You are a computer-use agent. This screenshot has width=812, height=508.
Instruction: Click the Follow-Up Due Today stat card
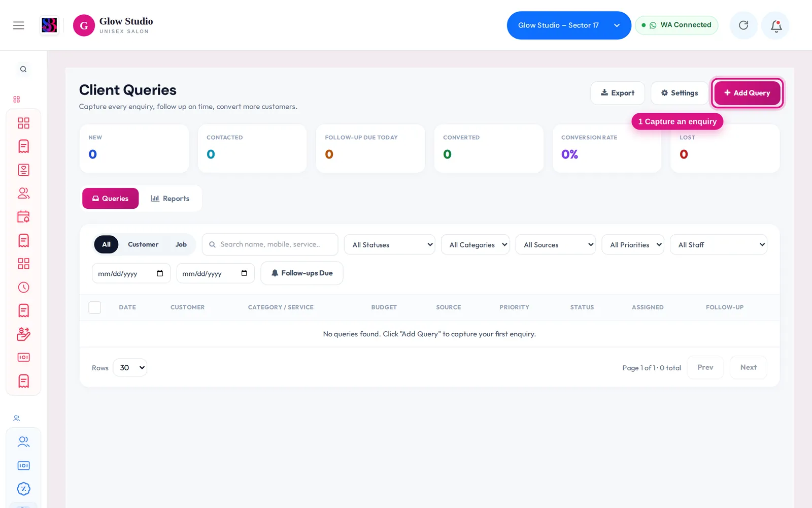(x=370, y=148)
